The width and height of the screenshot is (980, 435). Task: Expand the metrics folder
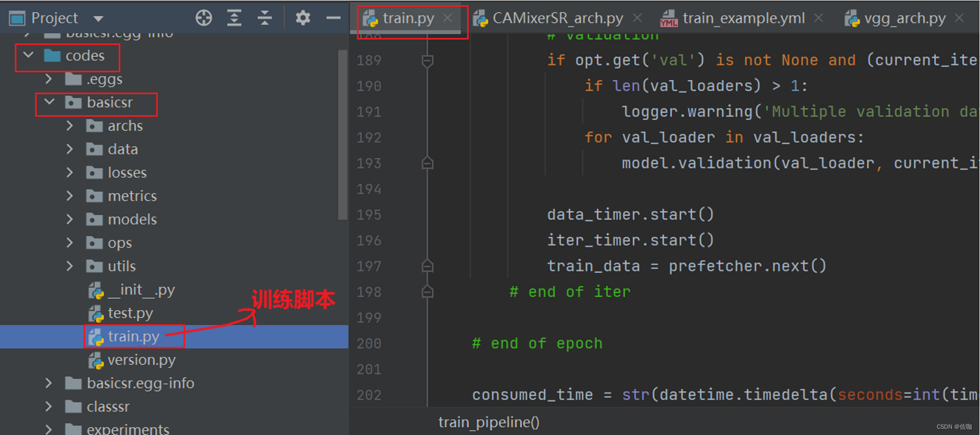pyautogui.click(x=70, y=196)
